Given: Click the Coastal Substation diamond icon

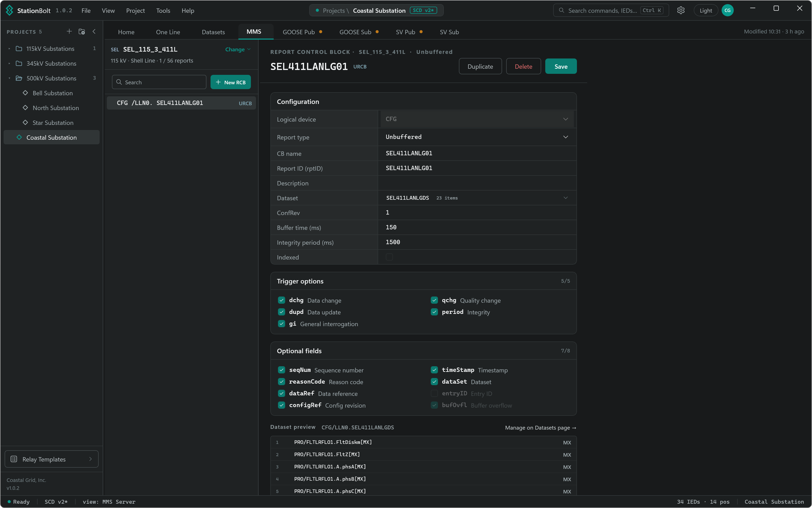Looking at the screenshot, I should point(19,137).
